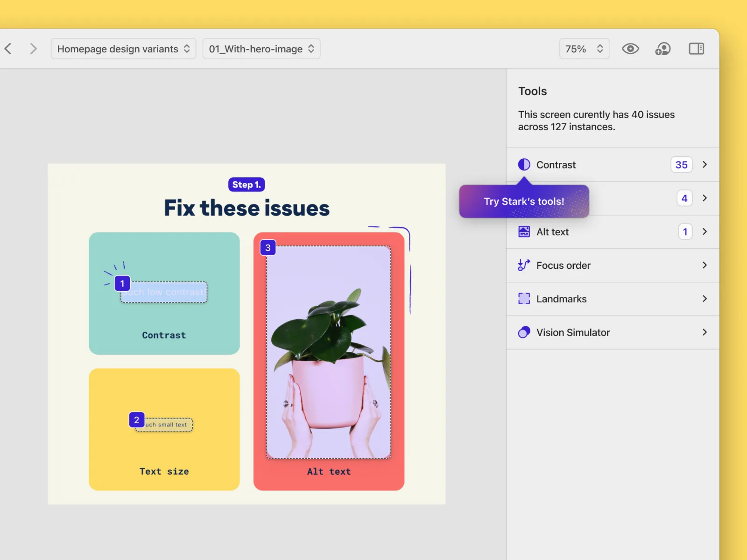Viewport: 747px width, 560px height.
Task: Expand the Vision Simulator row chevron
Action: (705, 332)
